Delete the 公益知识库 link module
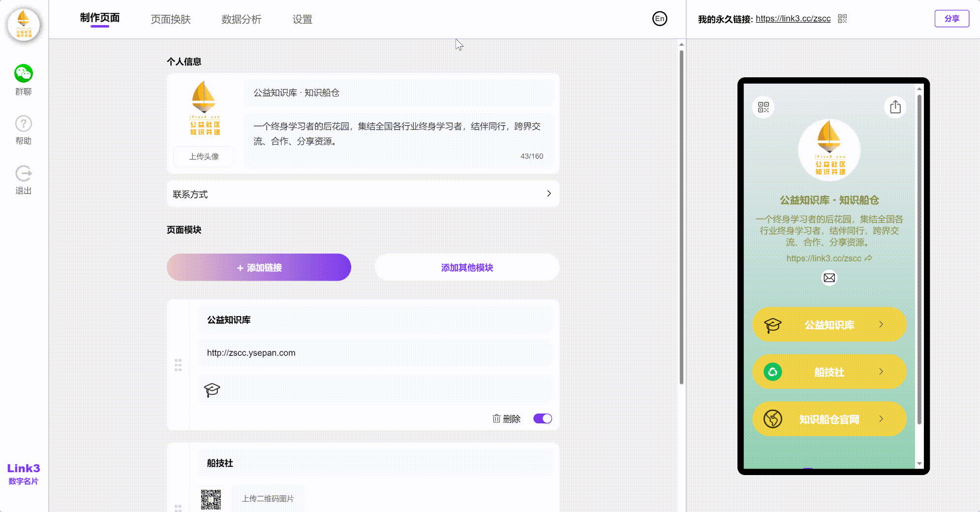The image size is (980, 512). [506, 418]
